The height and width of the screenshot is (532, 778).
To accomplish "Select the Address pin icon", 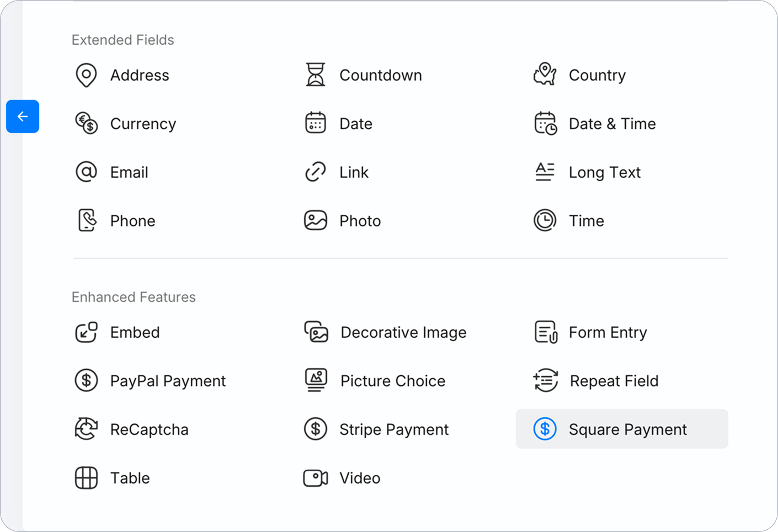I will click(86, 75).
